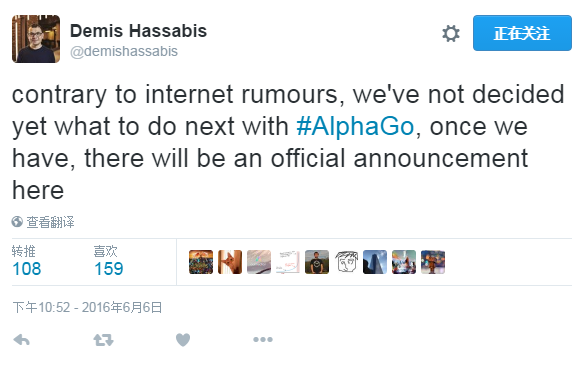Viewport: 588px width, 366px height.
Task: Open the Demis Hassabis name link
Action: [x=138, y=31]
